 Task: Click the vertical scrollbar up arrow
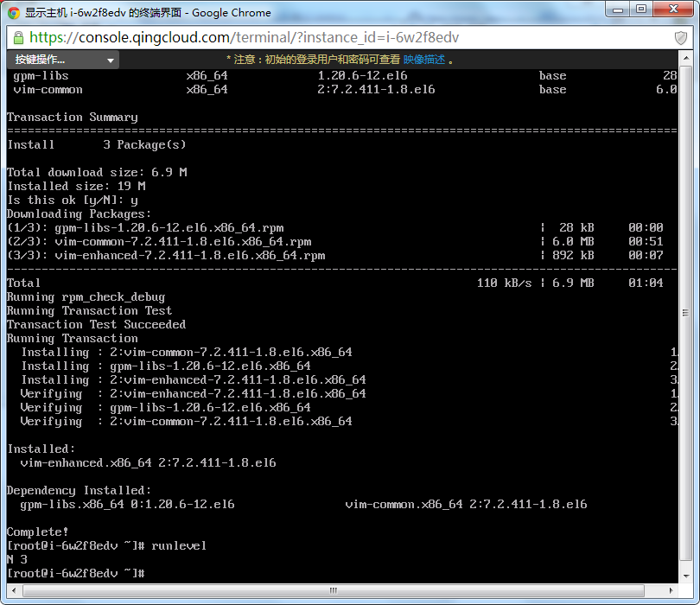tap(685, 58)
